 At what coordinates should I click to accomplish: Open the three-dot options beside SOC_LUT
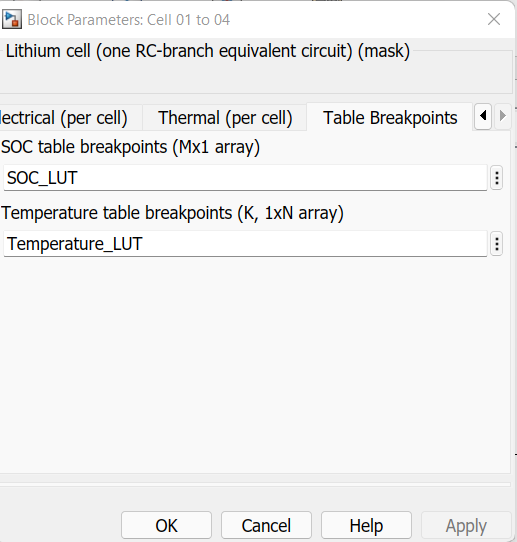click(497, 178)
